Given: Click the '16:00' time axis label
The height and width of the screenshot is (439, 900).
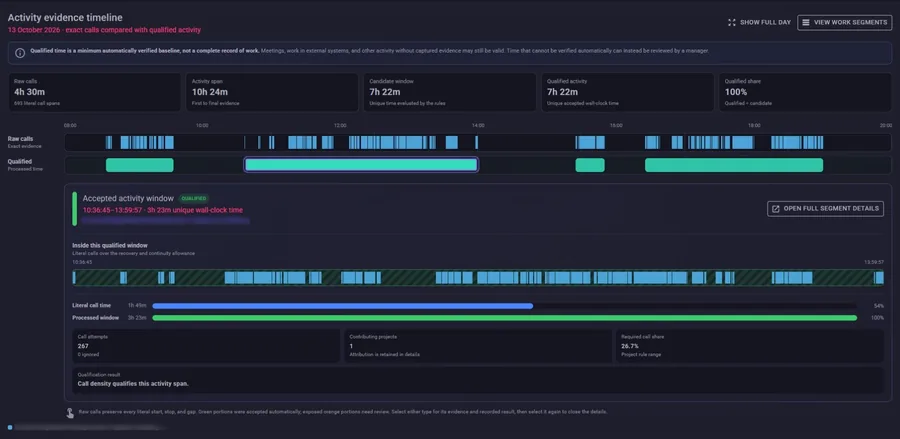Looking at the screenshot, I should pos(616,125).
